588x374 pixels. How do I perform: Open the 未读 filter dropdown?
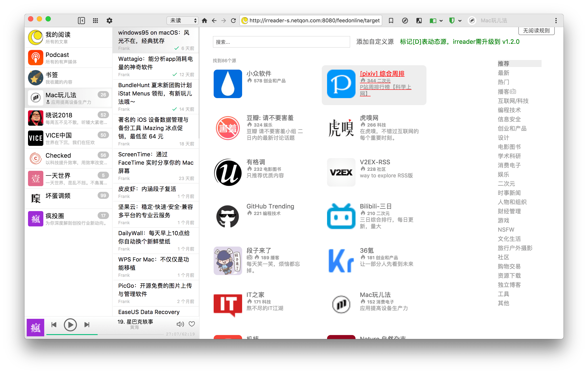(182, 21)
